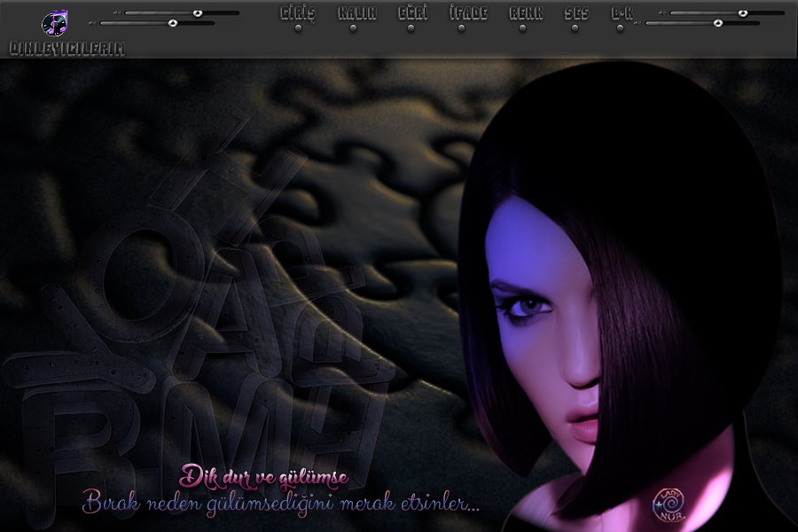Click the speaker icon beside the lower-right slider
This screenshot has width=798, height=532.
tap(637, 23)
